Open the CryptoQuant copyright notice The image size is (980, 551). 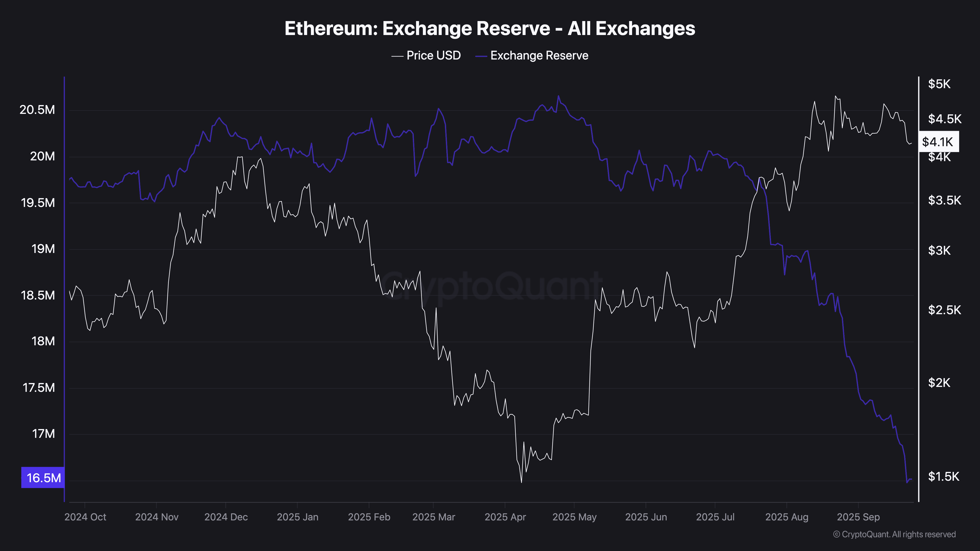894,534
